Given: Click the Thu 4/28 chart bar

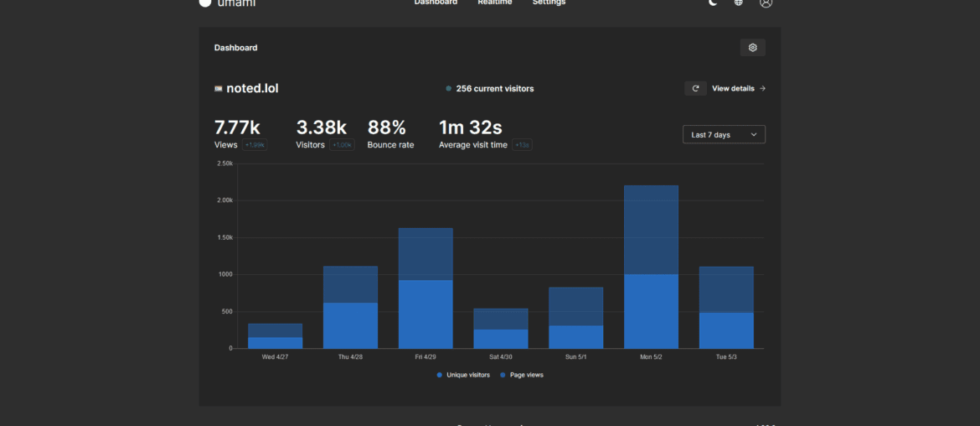Looking at the screenshot, I should click(x=350, y=307).
